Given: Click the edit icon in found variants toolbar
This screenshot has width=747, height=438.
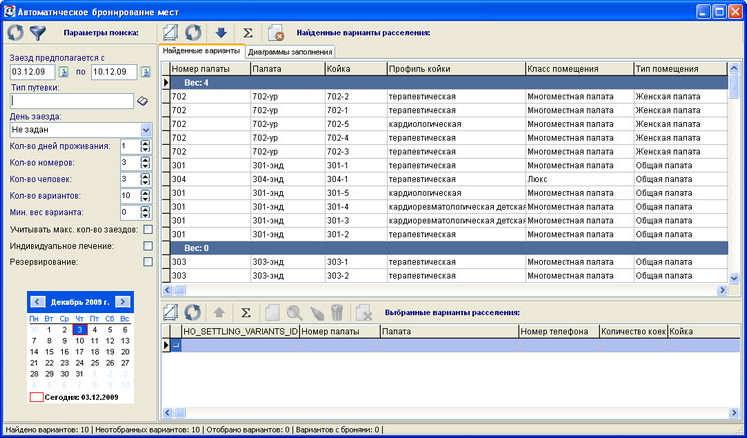Looking at the screenshot, I should click(171, 33).
